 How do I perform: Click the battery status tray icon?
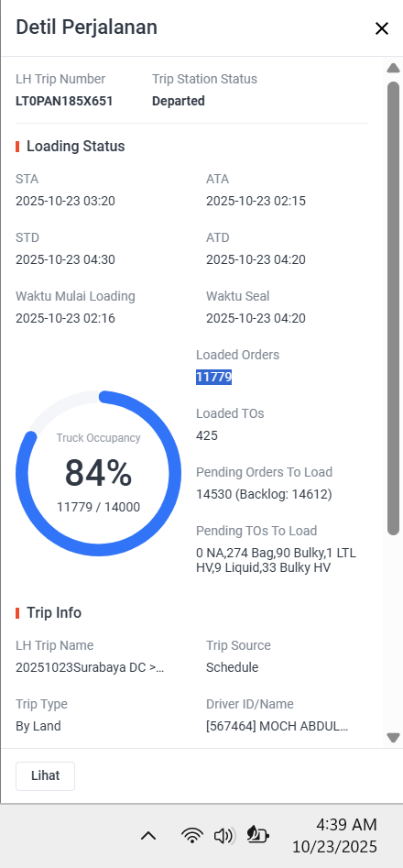(257, 835)
